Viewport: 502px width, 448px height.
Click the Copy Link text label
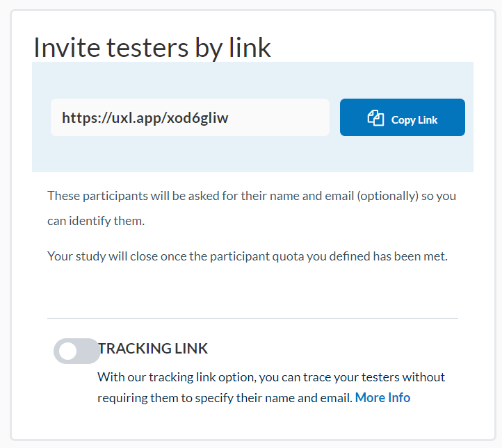[x=414, y=119]
